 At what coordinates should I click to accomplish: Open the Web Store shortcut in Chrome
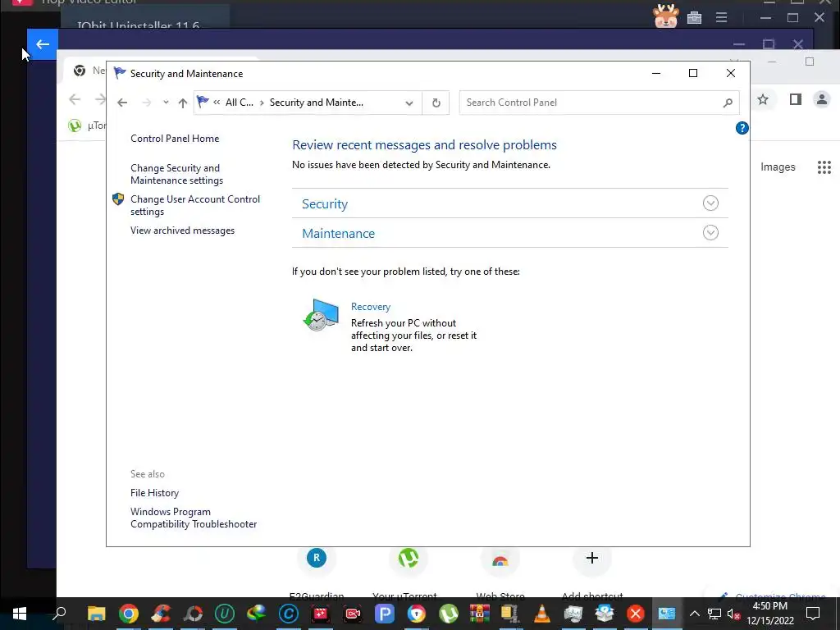click(500, 559)
